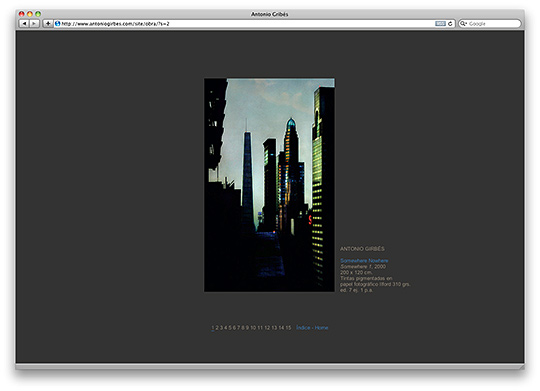This screenshot has height=391, width=540.
Task: Click the 'papel fotográfico Ilford 310 grs.' line
Action: tap(375, 284)
